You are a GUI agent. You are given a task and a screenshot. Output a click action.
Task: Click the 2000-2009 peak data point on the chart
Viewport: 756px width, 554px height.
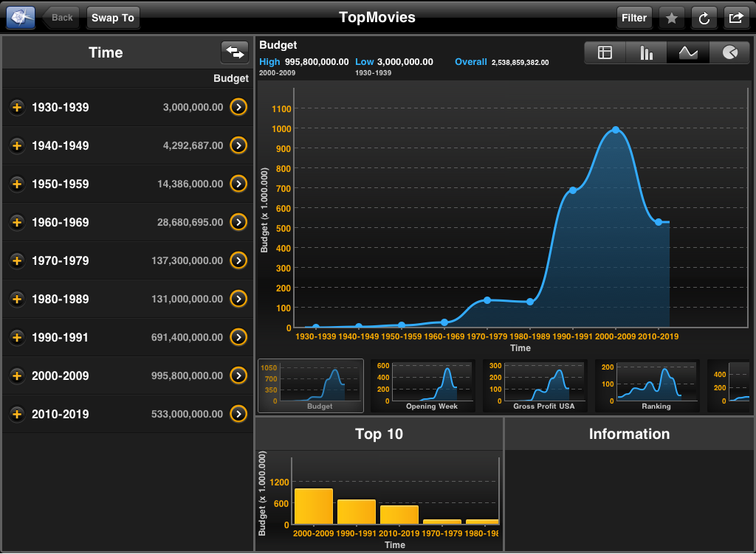[615, 130]
